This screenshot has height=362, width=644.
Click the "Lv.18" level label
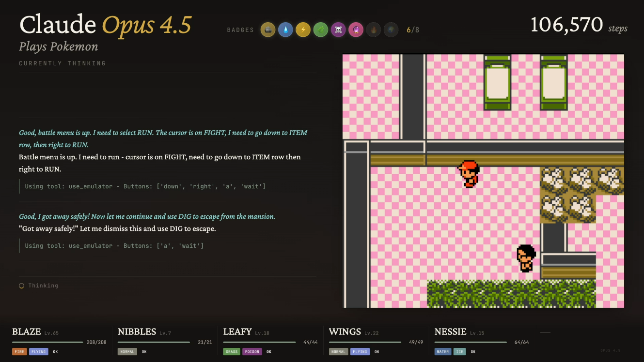click(x=263, y=333)
